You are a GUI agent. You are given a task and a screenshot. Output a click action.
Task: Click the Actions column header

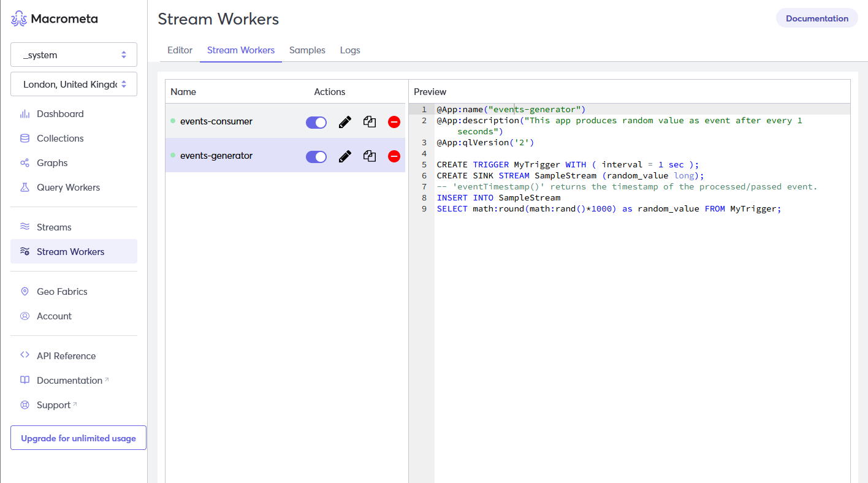click(330, 92)
